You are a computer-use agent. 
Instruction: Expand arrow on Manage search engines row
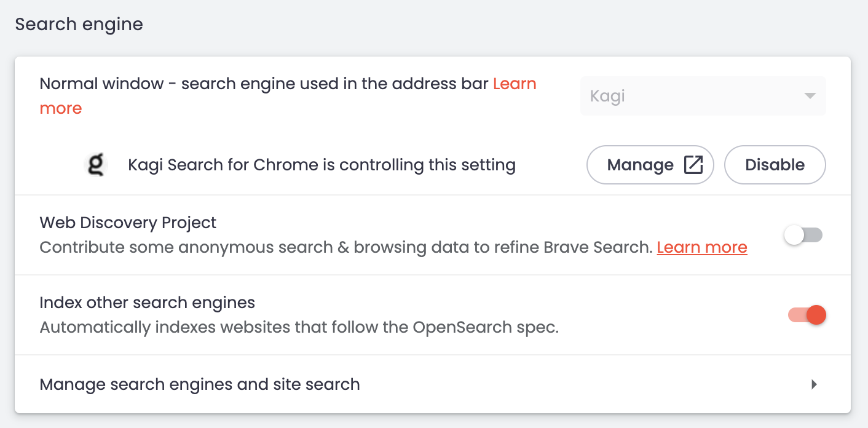[x=814, y=385]
